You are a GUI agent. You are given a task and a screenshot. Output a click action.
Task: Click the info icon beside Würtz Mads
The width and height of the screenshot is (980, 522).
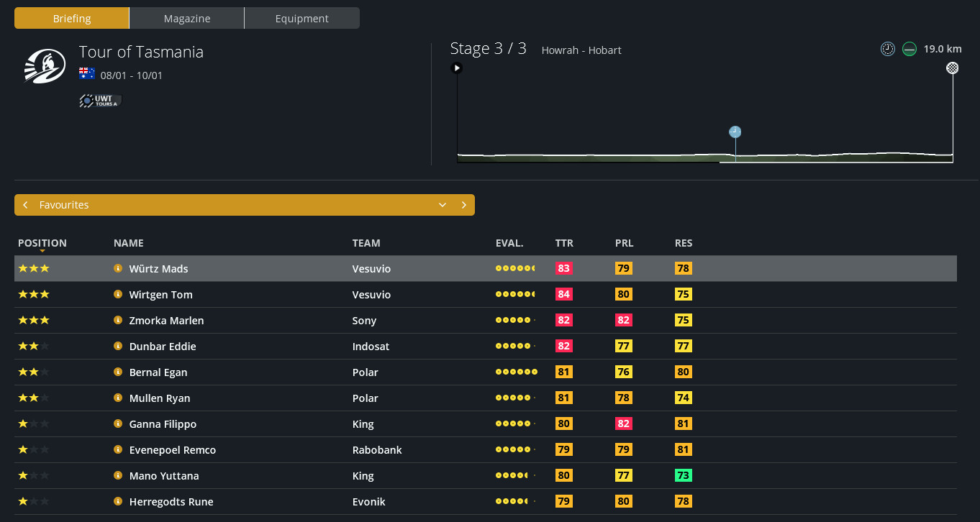[x=118, y=268]
